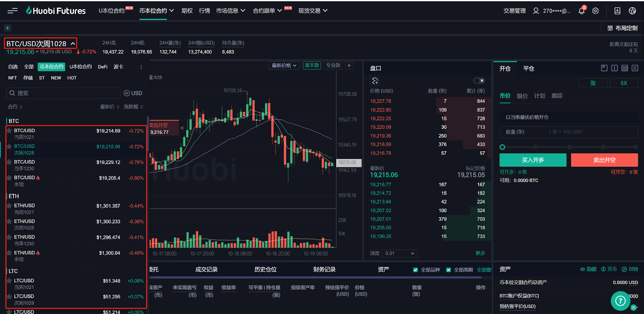The width and height of the screenshot is (644, 314).
Task: Open the globe language icon
Action: tap(632, 11)
